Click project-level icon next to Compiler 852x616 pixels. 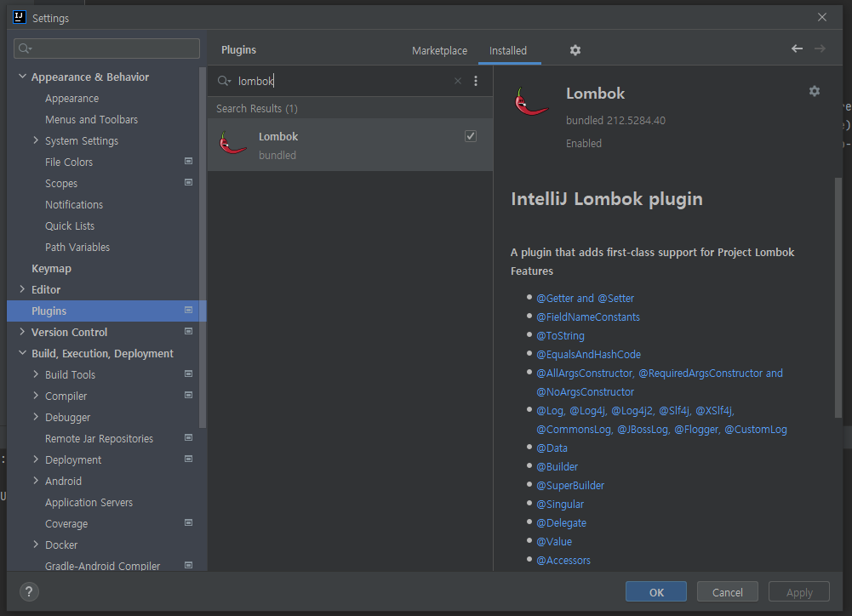189,395
